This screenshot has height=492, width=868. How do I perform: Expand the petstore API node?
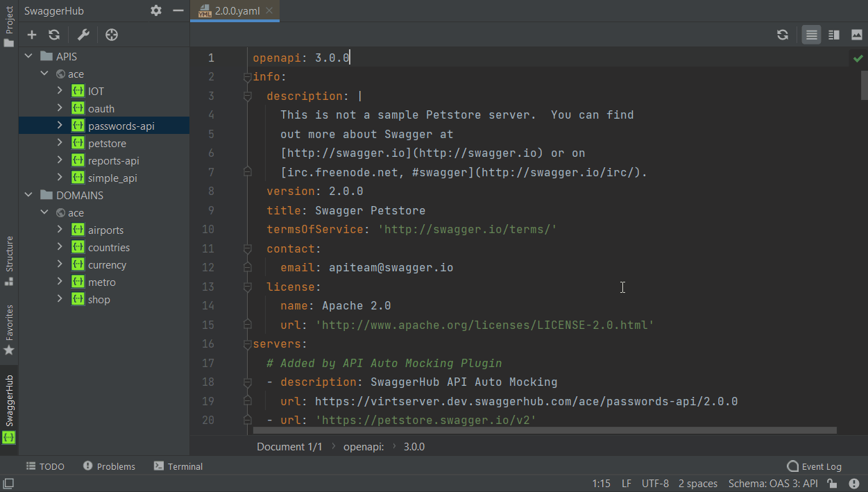60,142
